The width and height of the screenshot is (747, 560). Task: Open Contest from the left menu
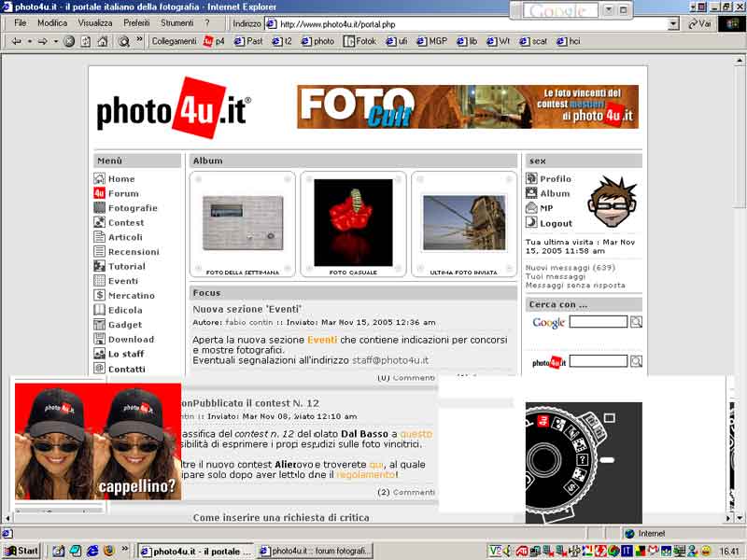click(125, 222)
